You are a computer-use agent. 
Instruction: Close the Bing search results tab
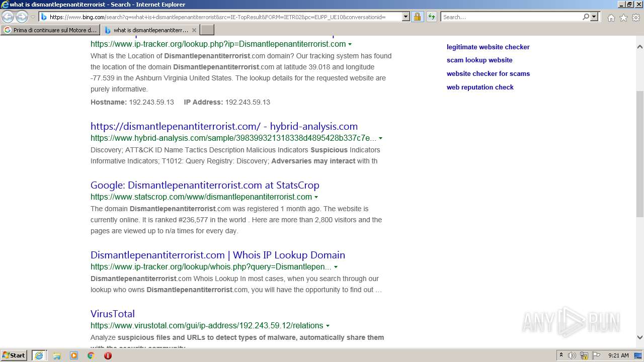pos(194,30)
